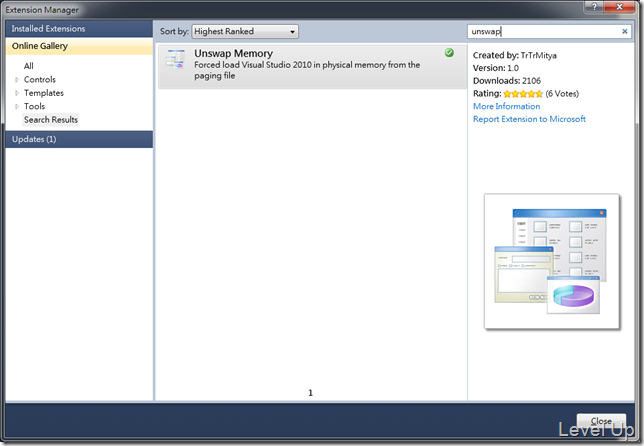Select the Online Gallery section

click(79, 46)
